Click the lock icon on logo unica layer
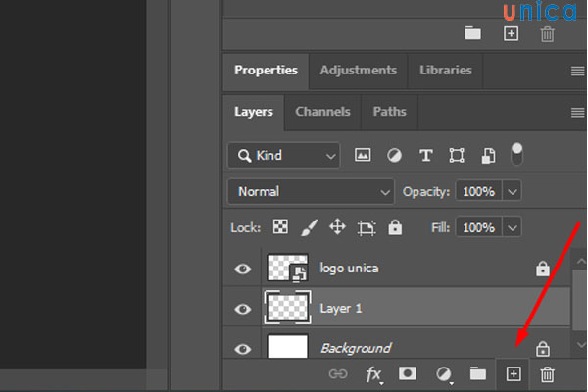Image resolution: width=588 pixels, height=392 pixels. (x=542, y=269)
